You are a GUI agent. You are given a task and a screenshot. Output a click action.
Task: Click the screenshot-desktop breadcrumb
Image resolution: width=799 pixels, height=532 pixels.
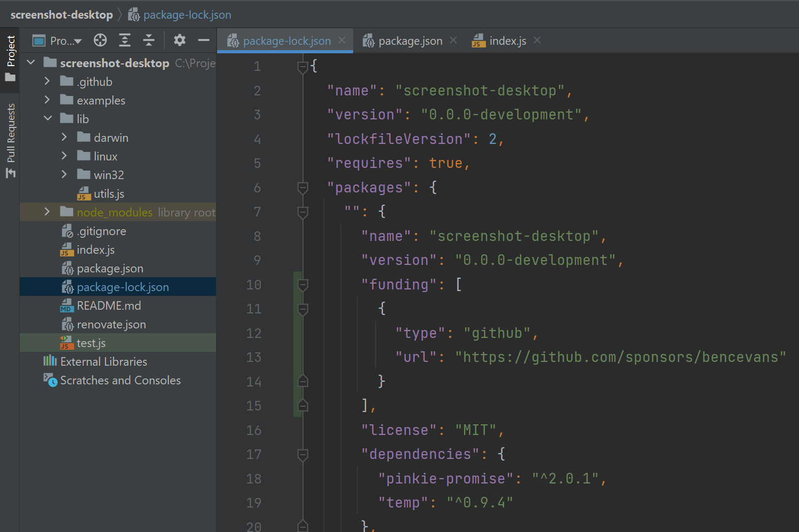click(x=61, y=14)
